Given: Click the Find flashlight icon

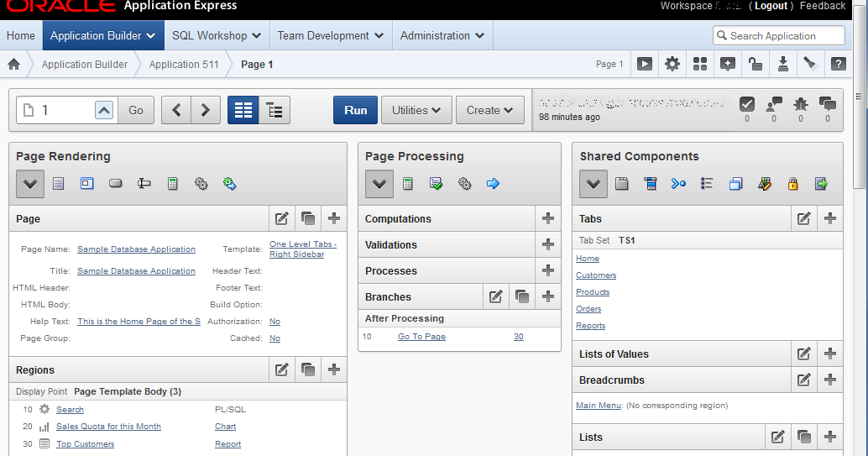Looking at the screenshot, I should [x=810, y=65].
